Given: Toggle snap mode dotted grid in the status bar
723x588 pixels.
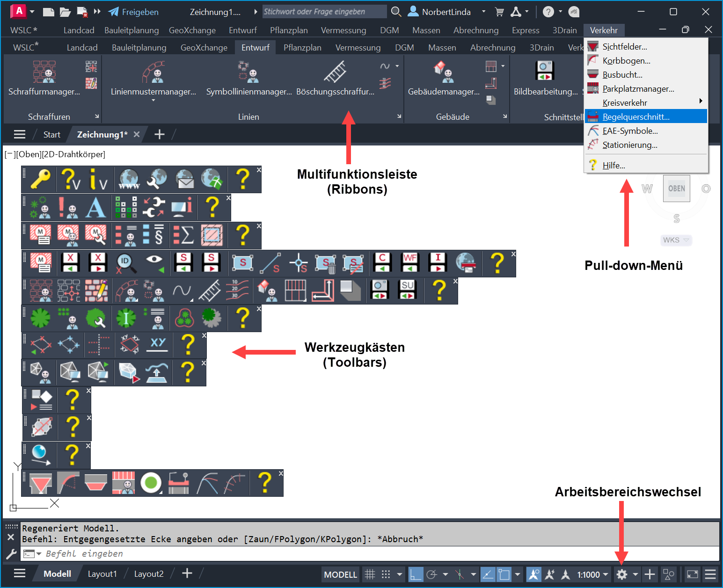Looking at the screenshot, I should 386,574.
